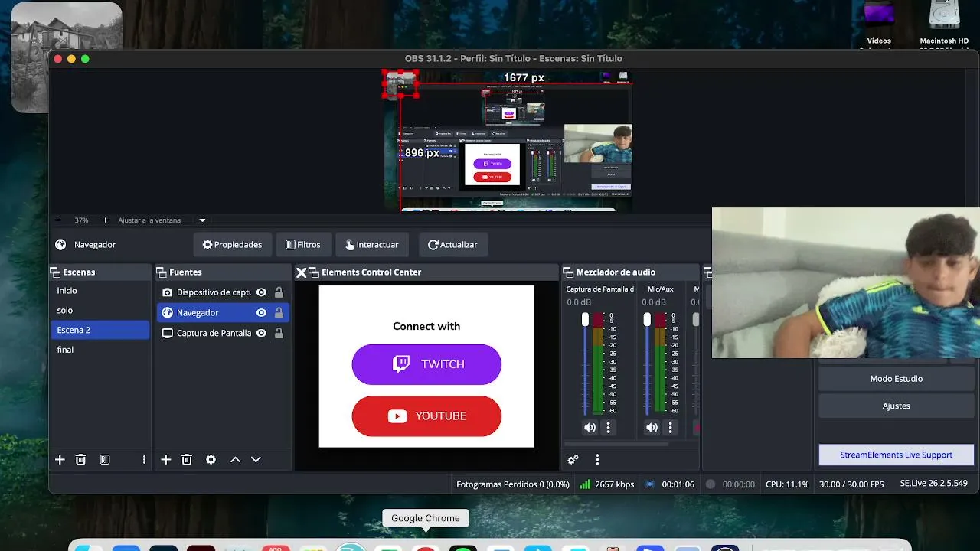Open the preview scaling dropdown arrow
Viewport: 980px width, 551px height.
[x=202, y=220]
